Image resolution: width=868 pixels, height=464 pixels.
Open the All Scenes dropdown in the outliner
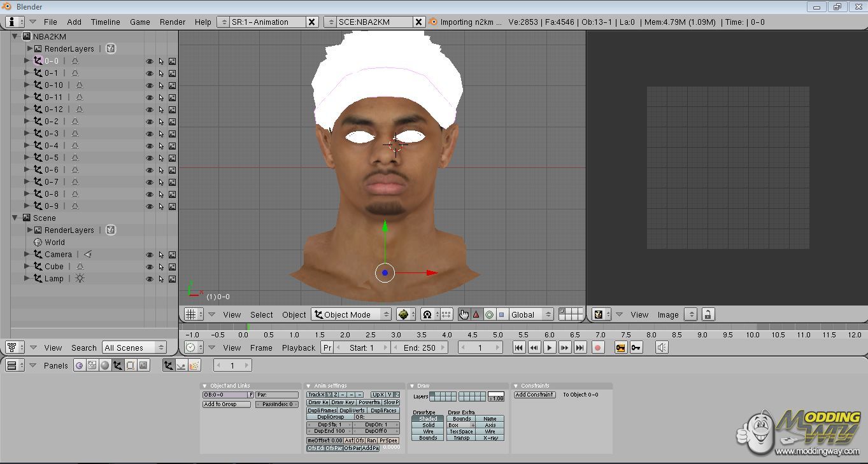pyautogui.click(x=134, y=348)
